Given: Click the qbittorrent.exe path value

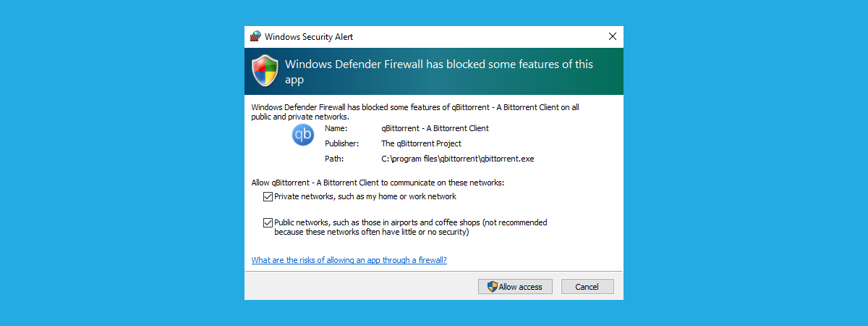Looking at the screenshot, I should click(x=457, y=159).
